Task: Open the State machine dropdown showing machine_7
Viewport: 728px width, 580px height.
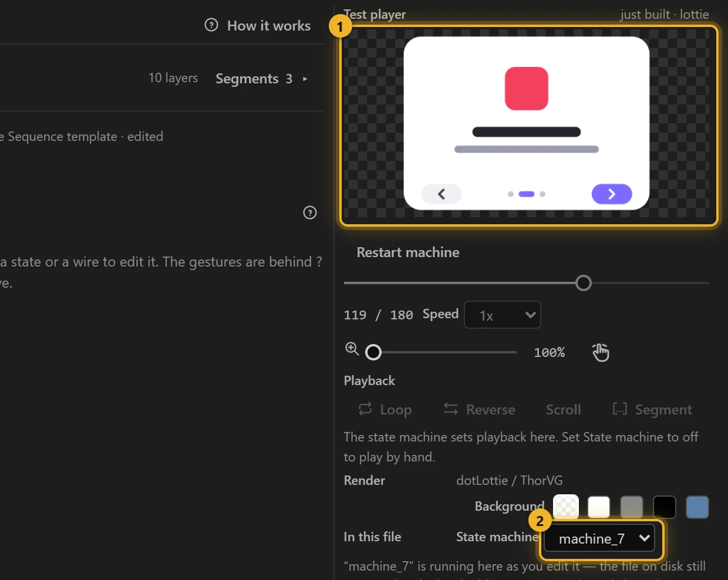Action: pyautogui.click(x=599, y=539)
